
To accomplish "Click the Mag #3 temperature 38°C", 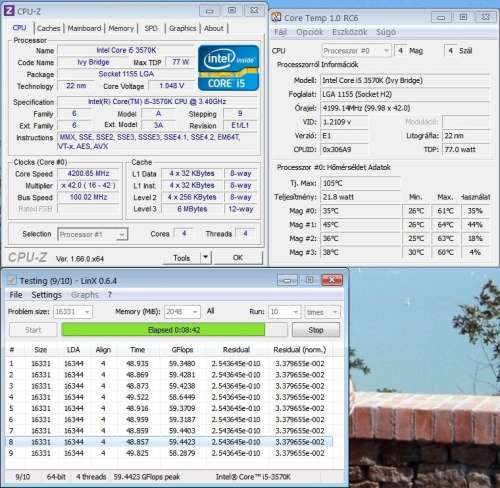I will click(361, 252).
